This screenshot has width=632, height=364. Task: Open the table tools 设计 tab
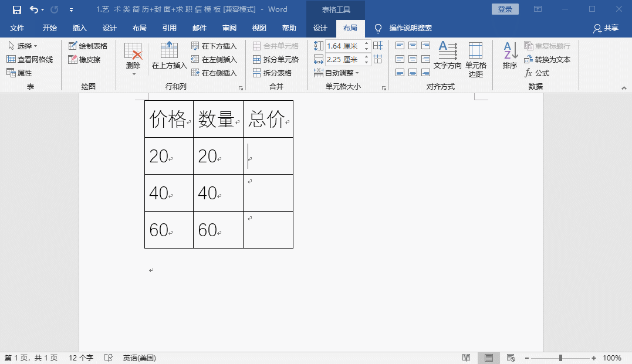coord(320,28)
